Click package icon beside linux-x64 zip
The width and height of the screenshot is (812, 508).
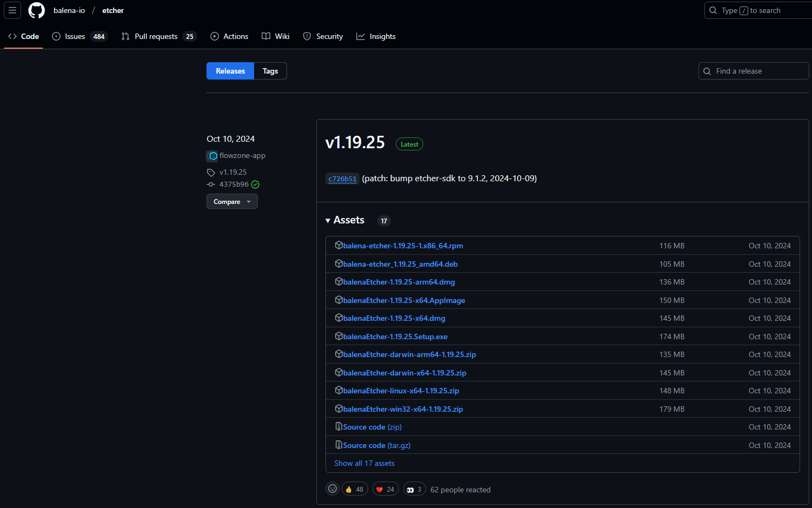click(339, 390)
